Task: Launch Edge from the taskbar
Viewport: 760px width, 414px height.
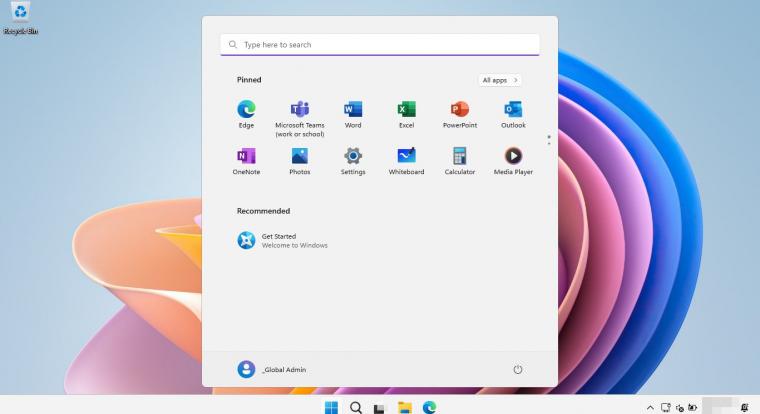Action: [429, 408]
